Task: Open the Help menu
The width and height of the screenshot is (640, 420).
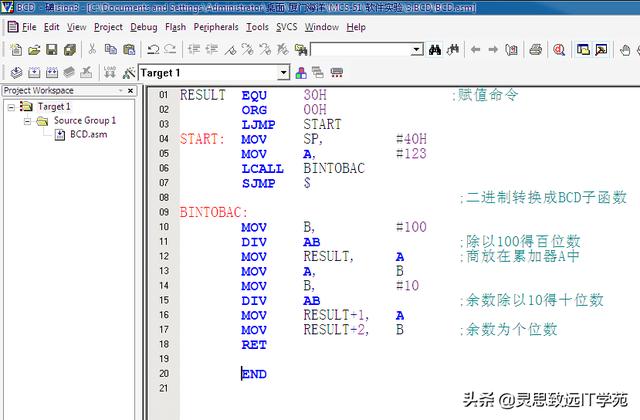Action: [x=356, y=27]
